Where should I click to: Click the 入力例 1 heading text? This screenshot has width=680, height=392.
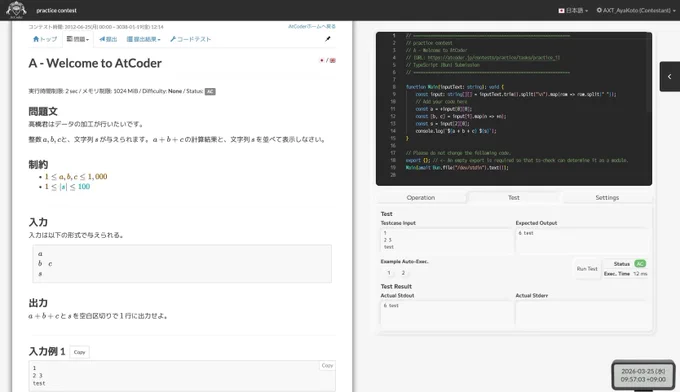click(47, 352)
